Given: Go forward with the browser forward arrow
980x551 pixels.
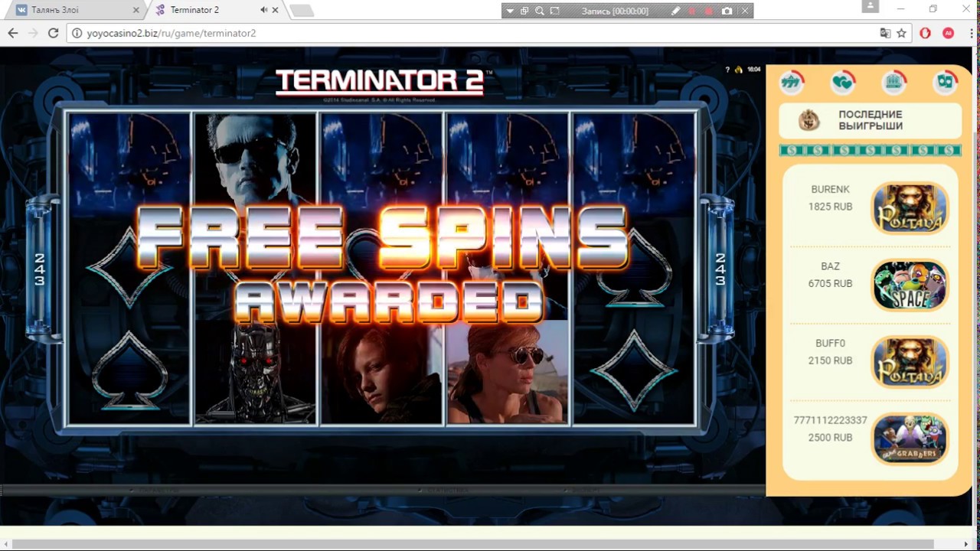Looking at the screenshot, I should [x=33, y=33].
